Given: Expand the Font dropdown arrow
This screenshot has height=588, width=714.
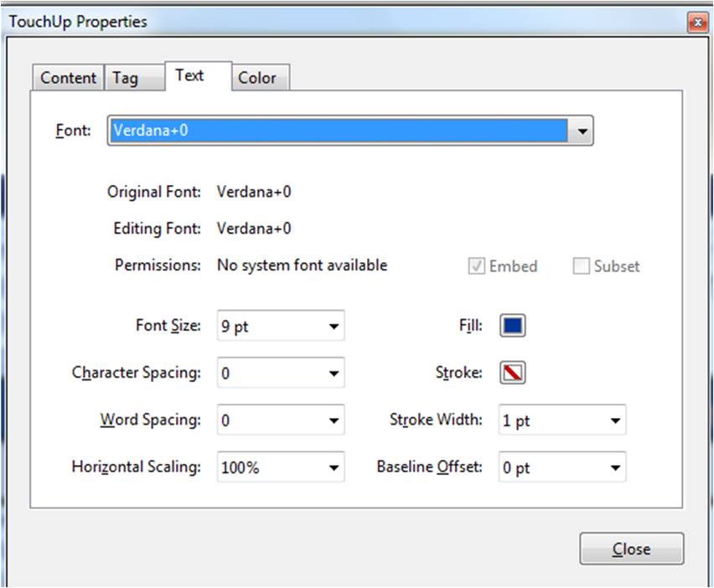Looking at the screenshot, I should point(582,131).
